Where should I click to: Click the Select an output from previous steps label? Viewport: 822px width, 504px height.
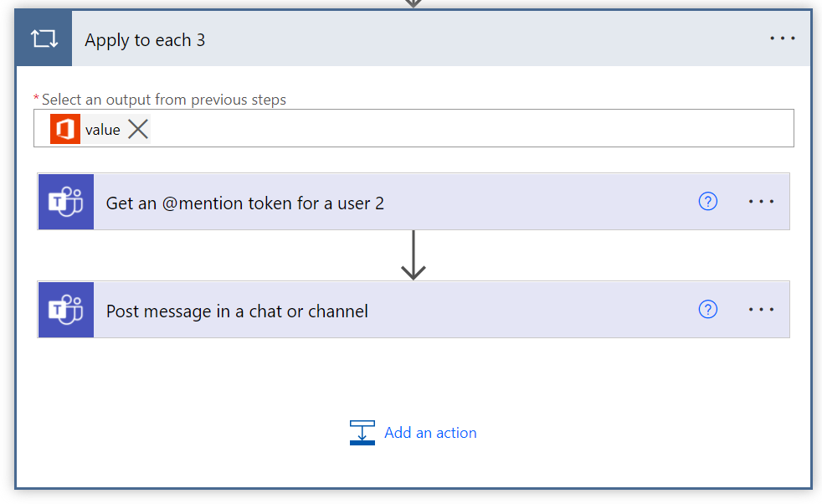(163, 100)
